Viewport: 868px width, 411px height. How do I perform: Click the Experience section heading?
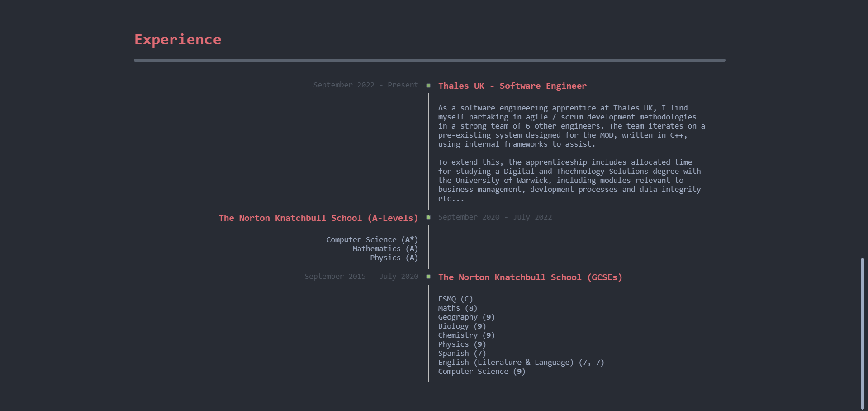[x=178, y=40]
